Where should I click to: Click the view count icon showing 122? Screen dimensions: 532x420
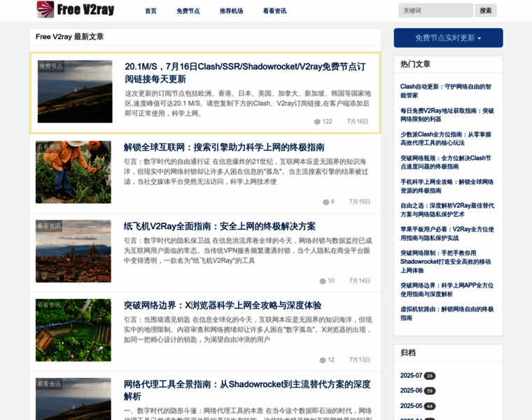pyautogui.click(x=317, y=122)
